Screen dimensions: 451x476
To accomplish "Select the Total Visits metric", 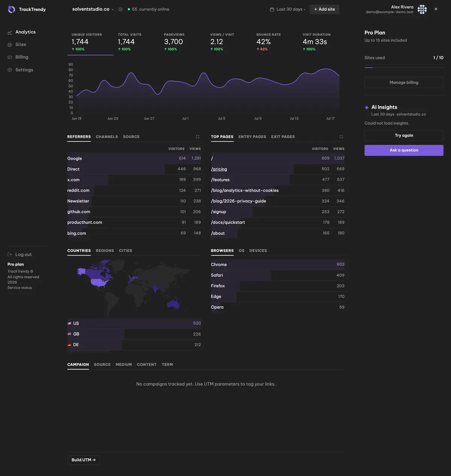I will tap(136, 42).
